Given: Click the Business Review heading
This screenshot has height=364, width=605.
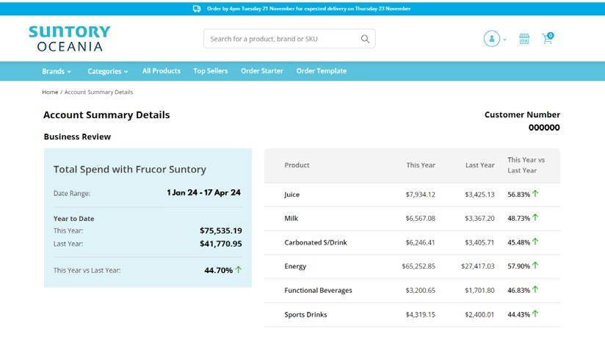Looking at the screenshot, I should [x=77, y=136].
